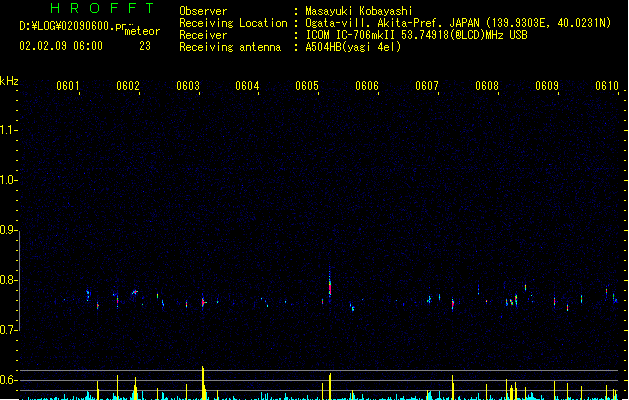
Task: Click the 'Observer' field label
Action: click(203, 11)
